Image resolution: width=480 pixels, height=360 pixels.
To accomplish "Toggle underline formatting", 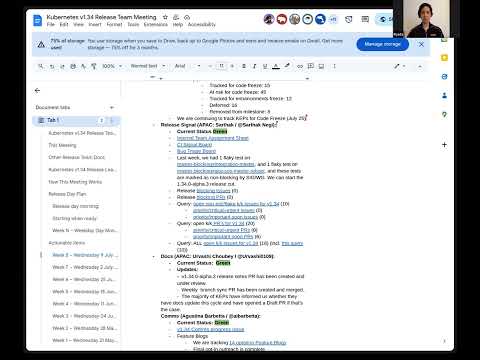I will click(x=265, y=66).
